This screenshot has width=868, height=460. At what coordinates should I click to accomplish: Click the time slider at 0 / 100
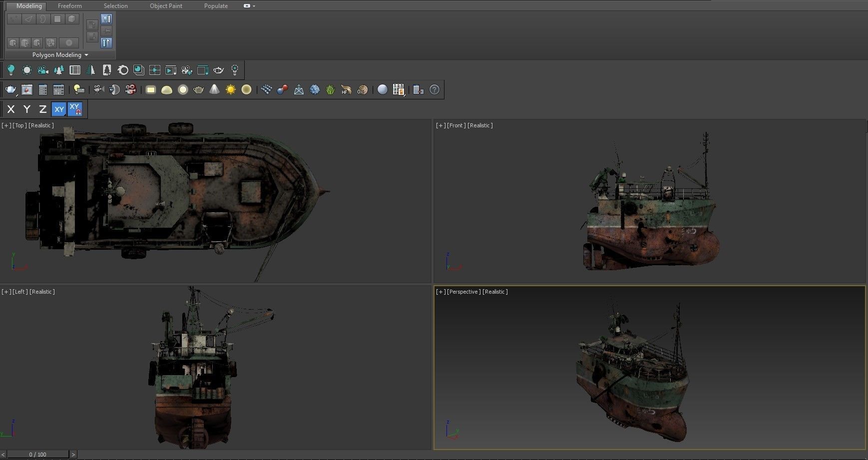(37, 455)
